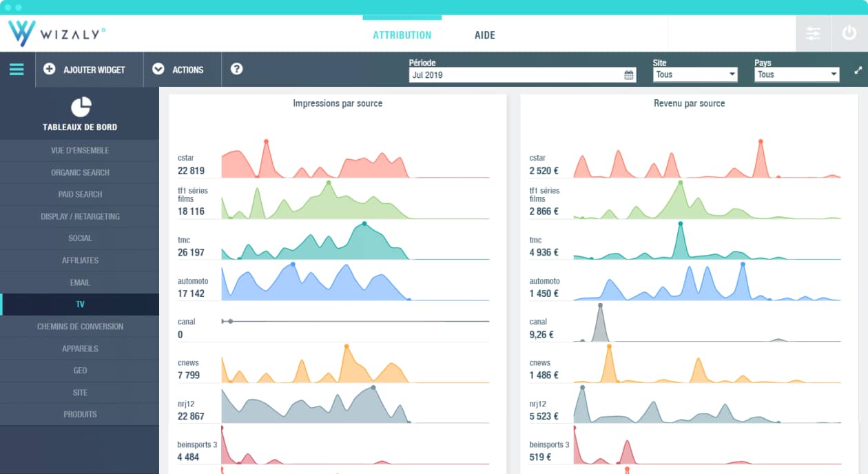Click the plus icon for Ajouter Widget
This screenshot has height=474, width=868.
(x=49, y=69)
